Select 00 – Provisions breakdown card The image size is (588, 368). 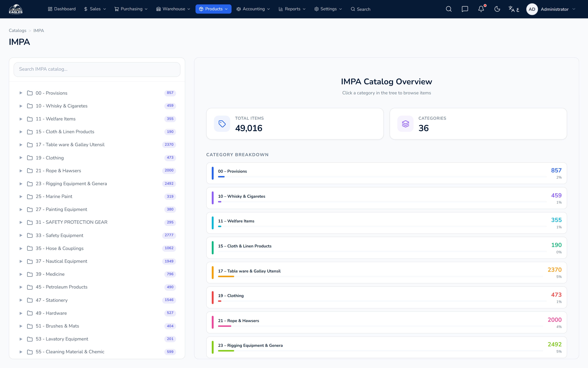click(386, 173)
